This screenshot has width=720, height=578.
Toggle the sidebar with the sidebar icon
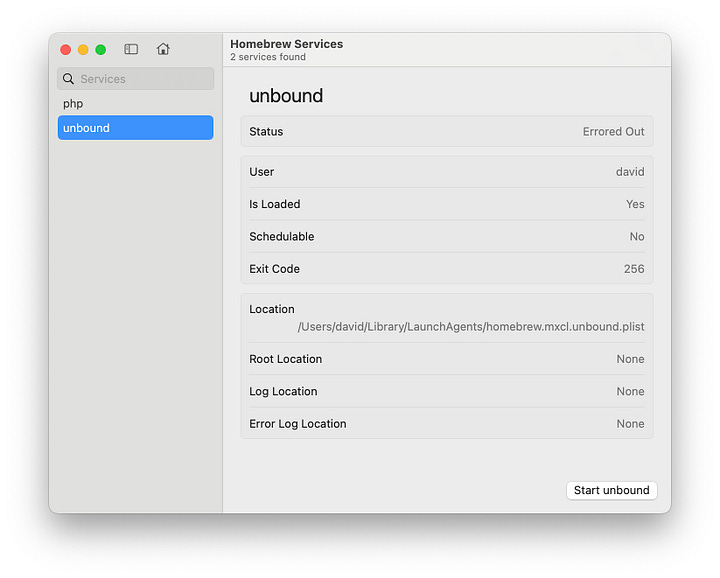tap(131, 49)
